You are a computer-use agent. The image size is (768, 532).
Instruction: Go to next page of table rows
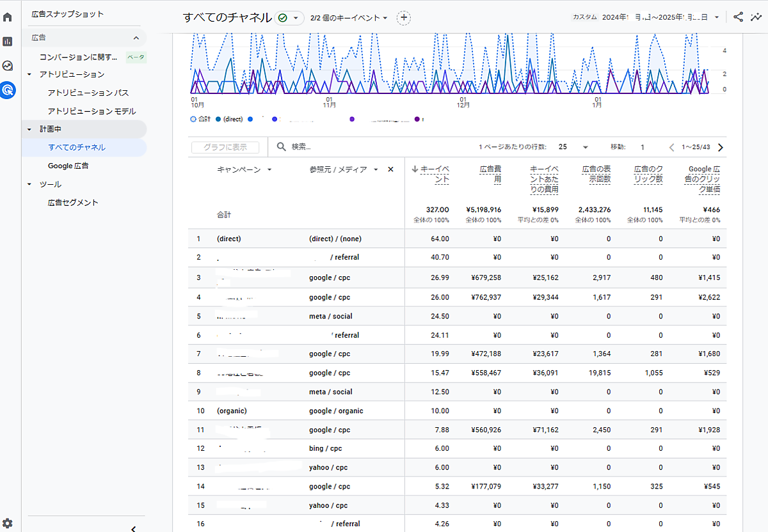tap(721, 147)
